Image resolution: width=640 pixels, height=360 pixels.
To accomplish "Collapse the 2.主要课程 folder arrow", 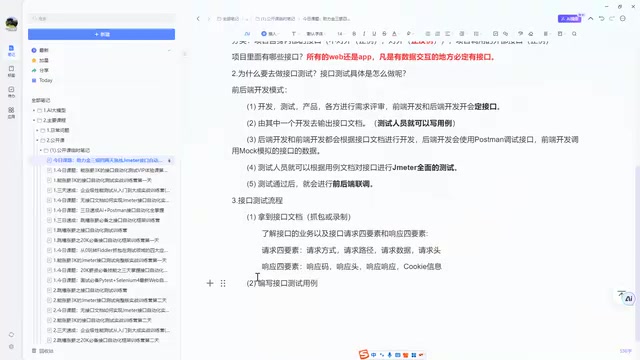I will (34, 120).
